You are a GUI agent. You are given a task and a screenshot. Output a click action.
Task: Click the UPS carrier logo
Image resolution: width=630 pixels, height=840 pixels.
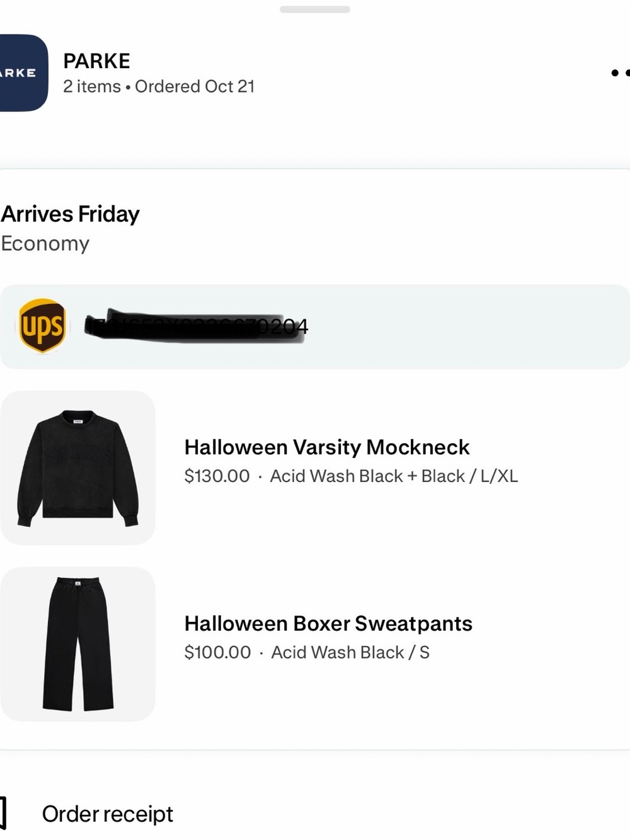(x=42, y=326)
